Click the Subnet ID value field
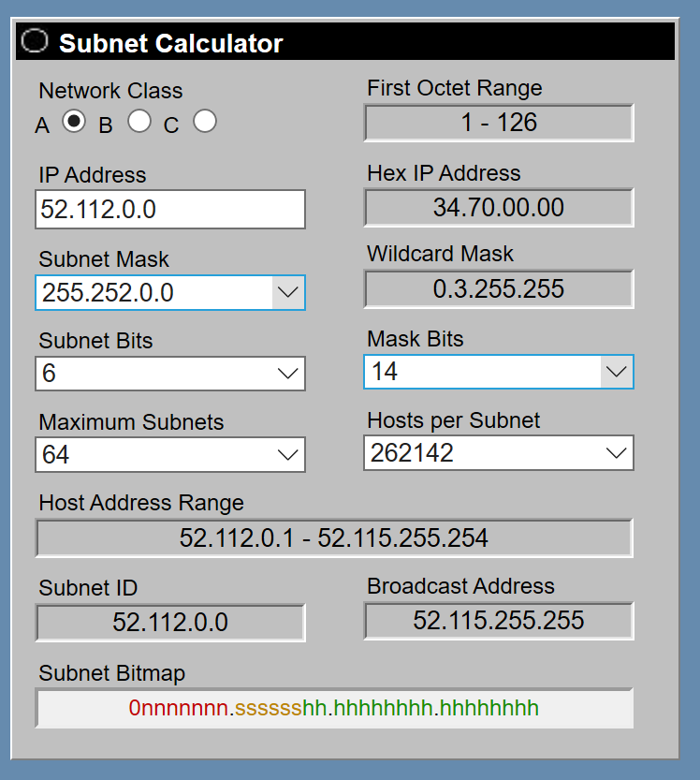Screen dimensions: 700x780 point(170,623)
